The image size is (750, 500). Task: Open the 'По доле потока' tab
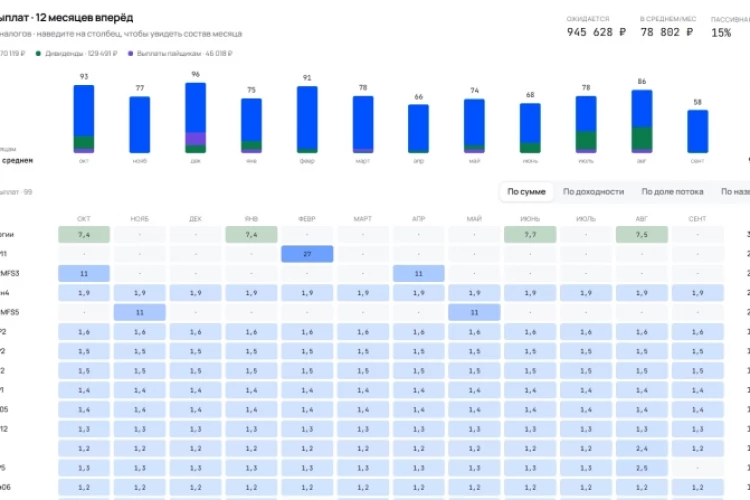[672, 191]
